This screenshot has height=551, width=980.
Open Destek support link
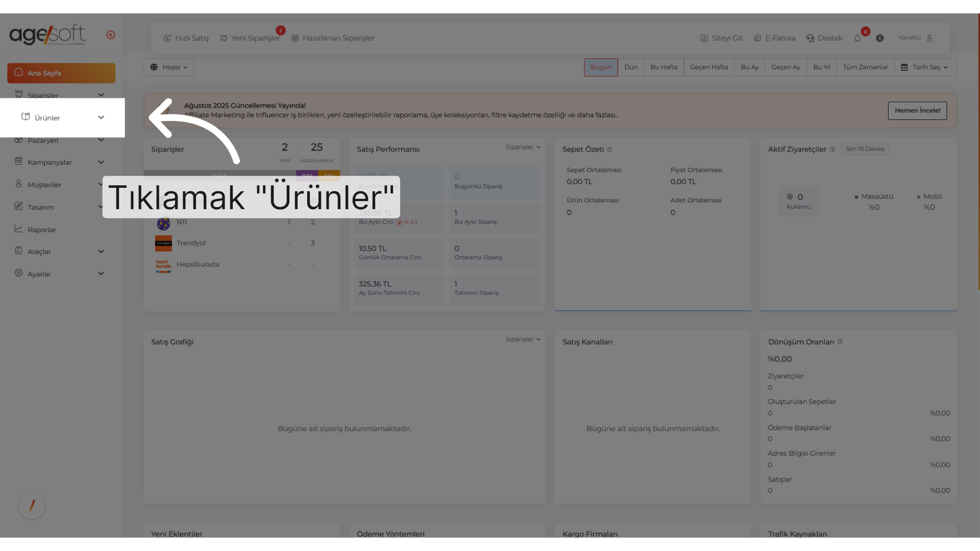tap(824, 38)
